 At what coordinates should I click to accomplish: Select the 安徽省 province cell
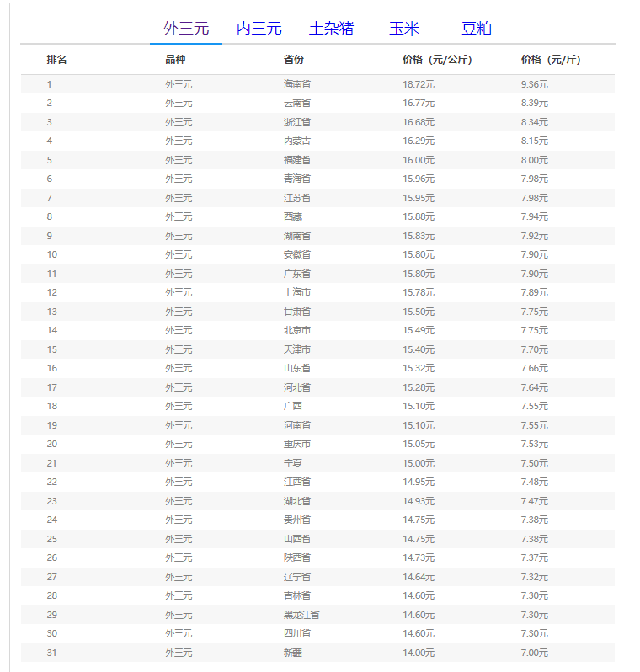[x=297, y=254]
